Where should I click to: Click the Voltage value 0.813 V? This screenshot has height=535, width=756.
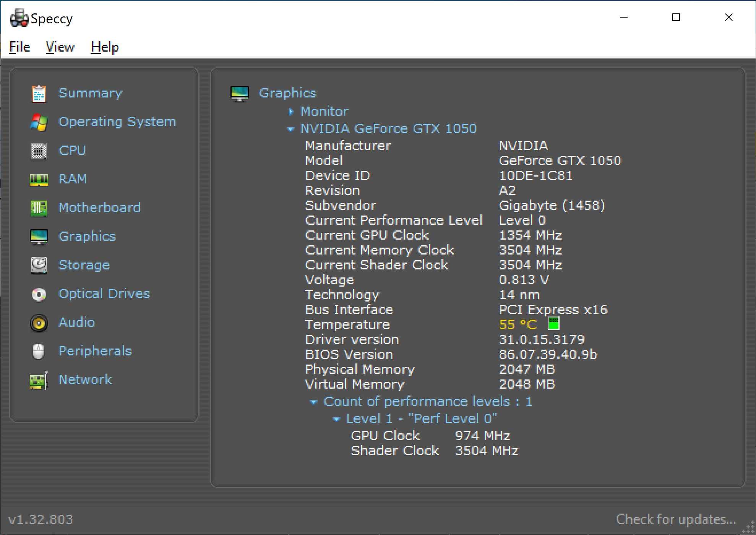[x=524, y=280]
